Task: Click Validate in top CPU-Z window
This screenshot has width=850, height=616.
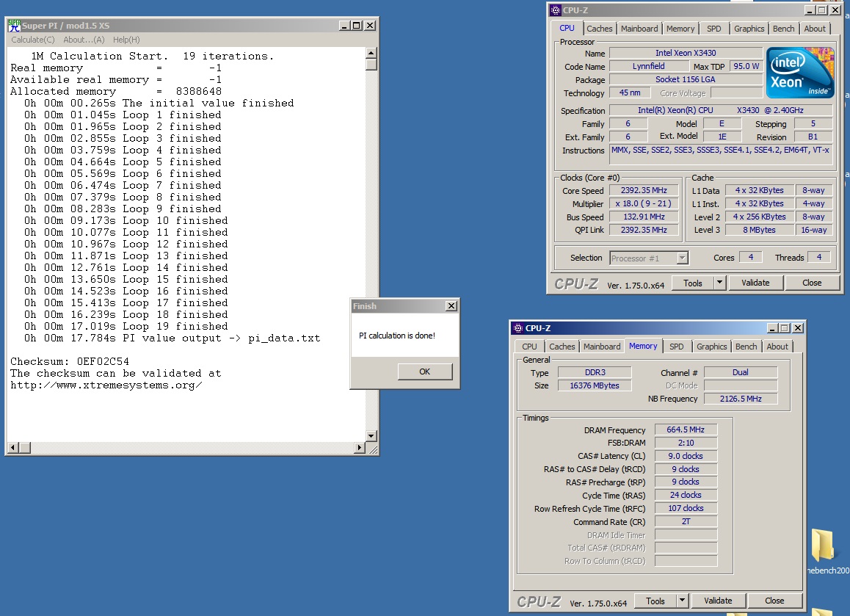Action: 755,283
